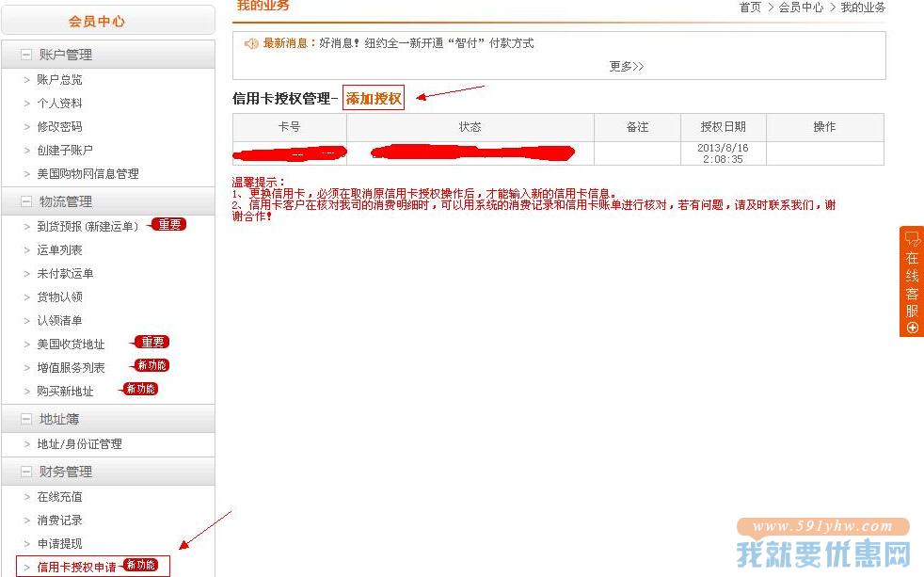
Task: Click the 添加授权 button
Action: 374,99
